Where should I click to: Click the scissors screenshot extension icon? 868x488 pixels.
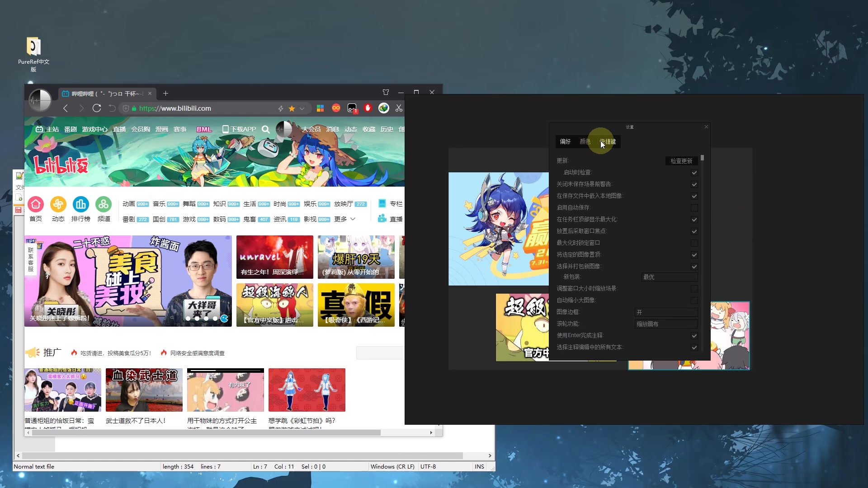399,108
